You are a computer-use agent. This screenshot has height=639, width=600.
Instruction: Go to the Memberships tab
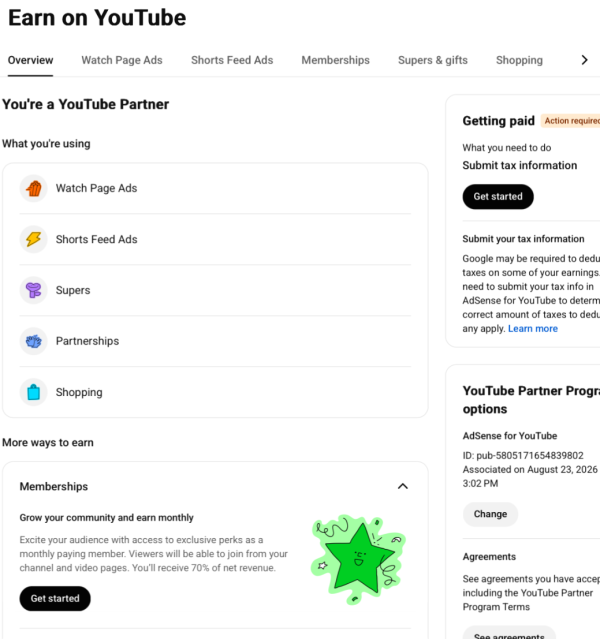(335, 60)
